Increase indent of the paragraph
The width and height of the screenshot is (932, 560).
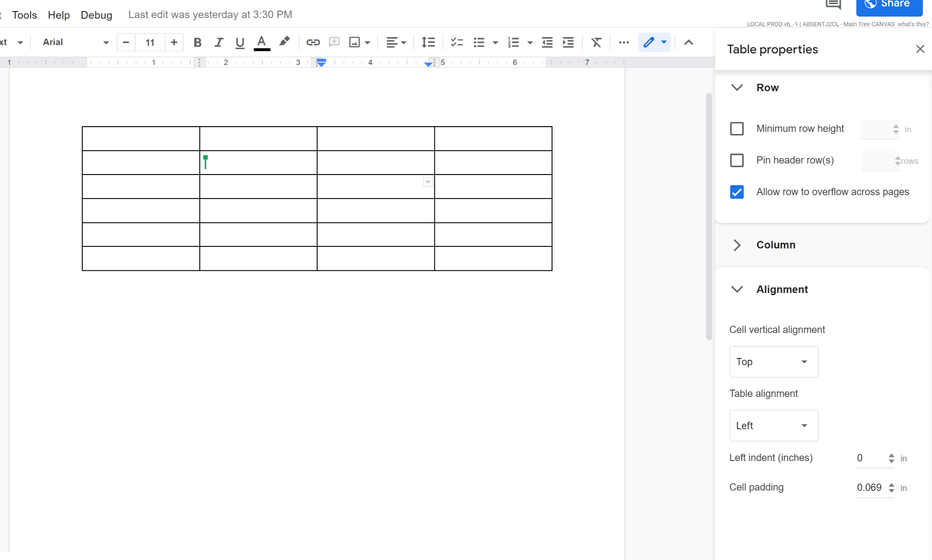coord(568,42)
